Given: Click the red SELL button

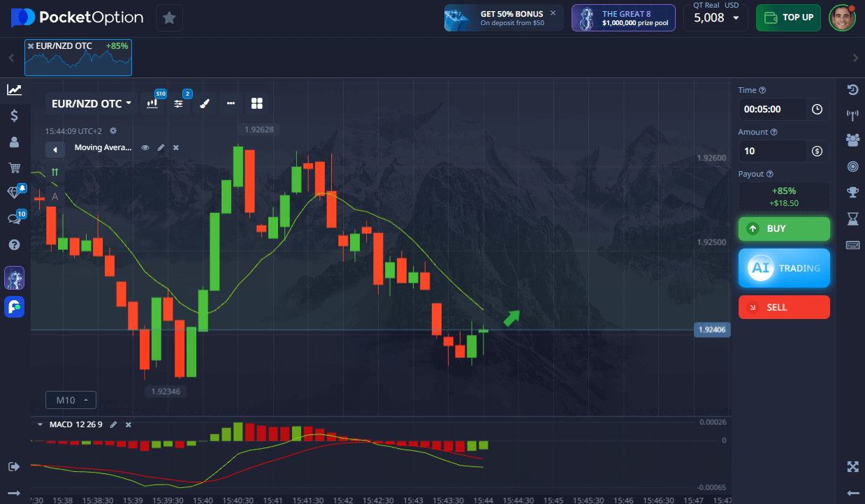Looking at the screenshot, I should pos(784,307).
